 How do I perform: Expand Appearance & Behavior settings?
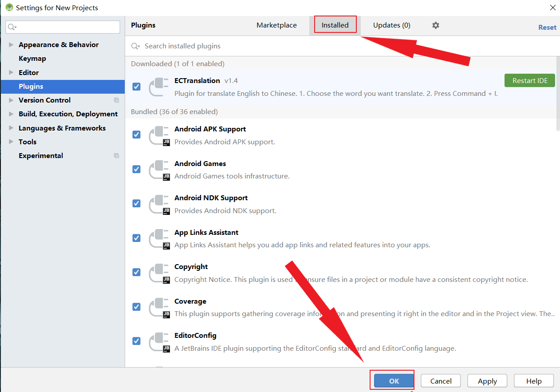(11, 45)
